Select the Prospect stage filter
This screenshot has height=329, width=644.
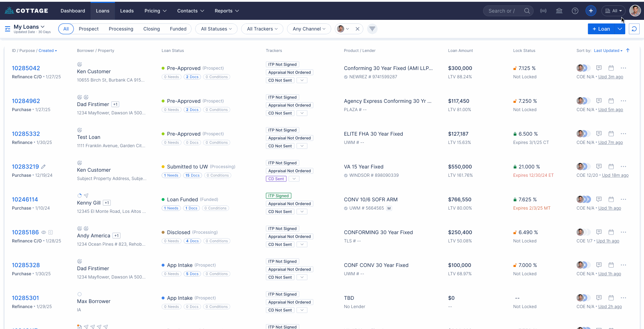(89, 29)
